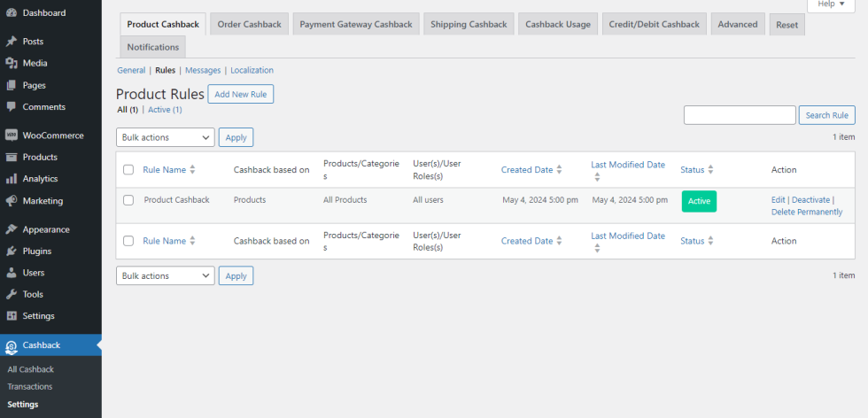Click the Dashboard icon in sidebar
Viewport: 868px width, 418px height.
click(x=12, y=12)
